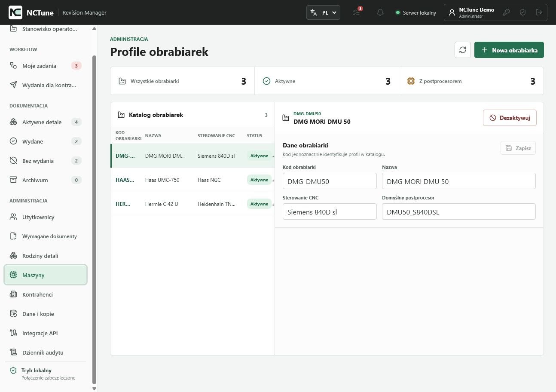Click the Kod obrabiarki input field
Image resolution: width=556 pixels, height=392 pixels.
(x=330, y=181)
